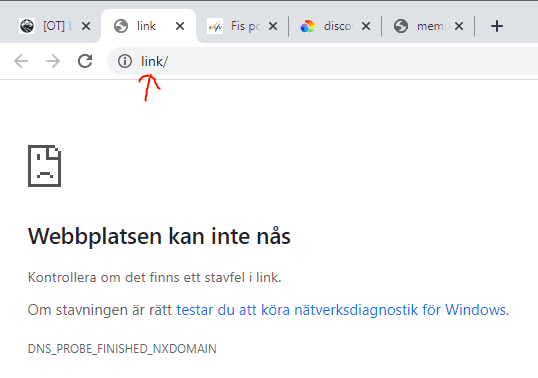
Task: Open the Windows network diagnostics link
Action: pyautogui.click(x=341, y=310)
